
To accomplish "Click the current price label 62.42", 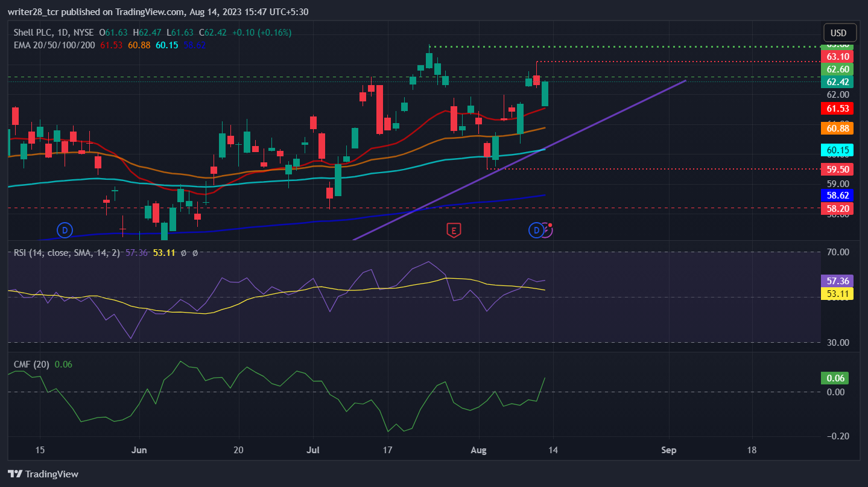I will (x=838, y=82).
